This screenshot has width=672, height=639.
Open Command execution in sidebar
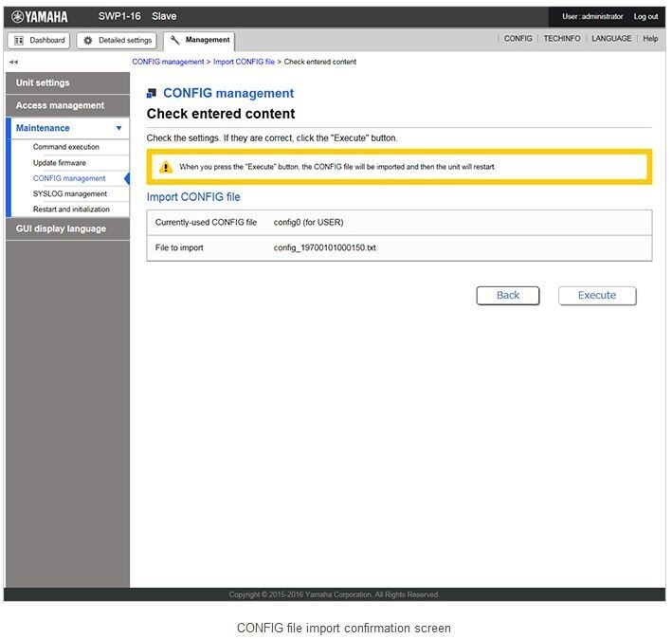pos(66,147)
